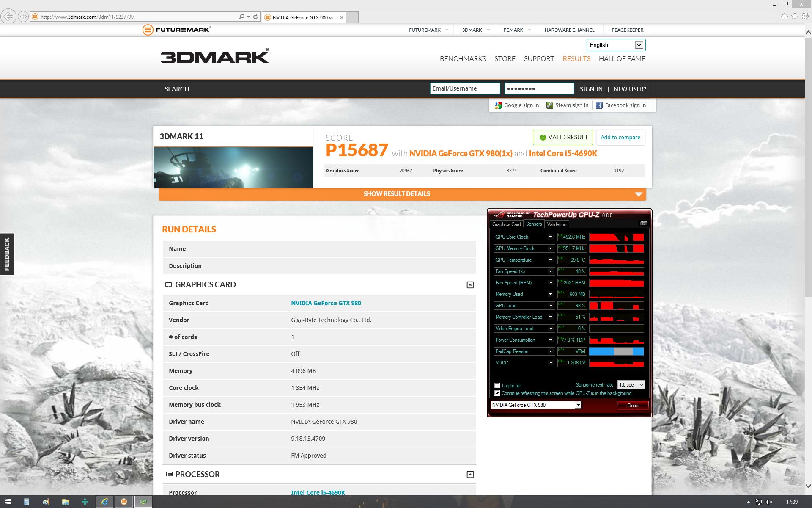
Task: Click the browser favorites star icon
Action: (x=795, y=16)
